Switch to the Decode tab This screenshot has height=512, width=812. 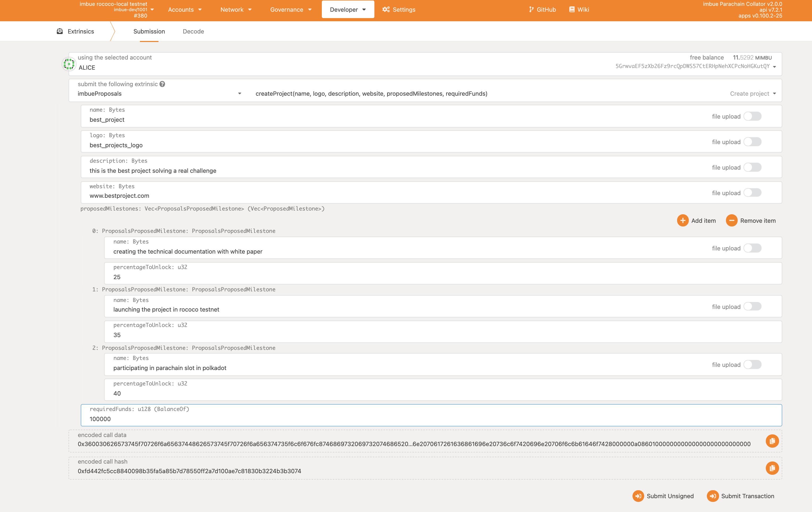click(193, 31)
